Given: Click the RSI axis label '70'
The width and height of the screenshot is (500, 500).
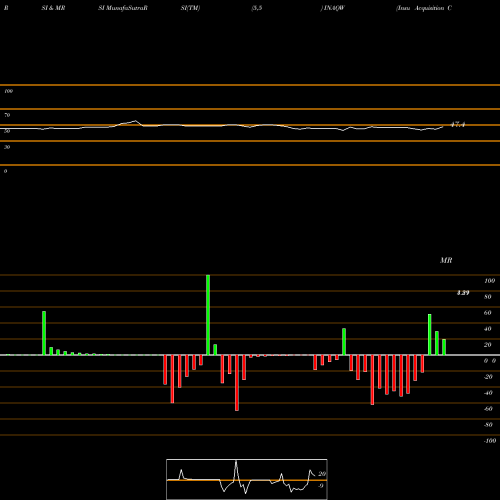Looking at the screenshot, I should [7, 115].
